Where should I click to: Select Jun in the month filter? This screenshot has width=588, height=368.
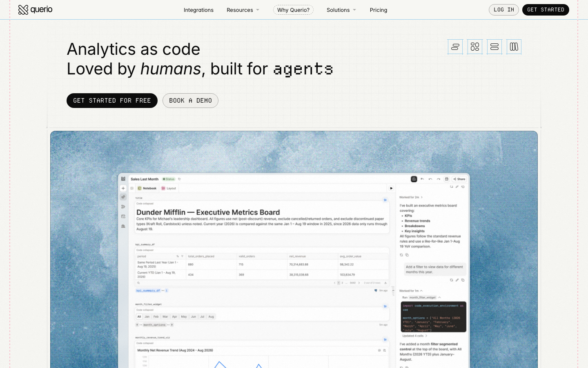(x=194, y=316)
